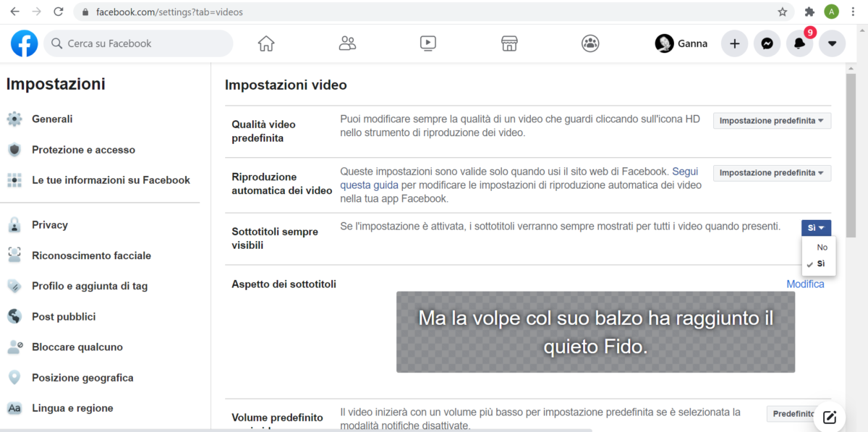Image resolution: width=868 pixels, height=432 pixels.
Task: Click the Facebook logo icon
Action: pos(25,43)
